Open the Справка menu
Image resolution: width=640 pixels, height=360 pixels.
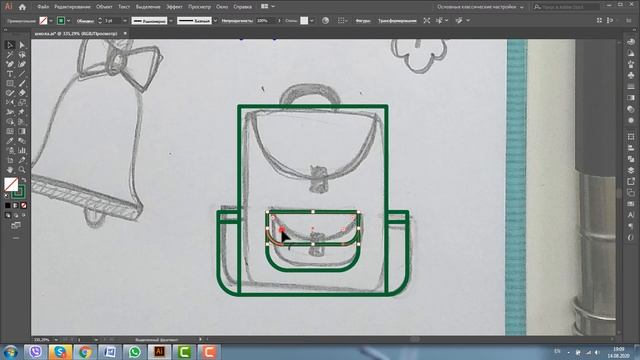[242, 7]
